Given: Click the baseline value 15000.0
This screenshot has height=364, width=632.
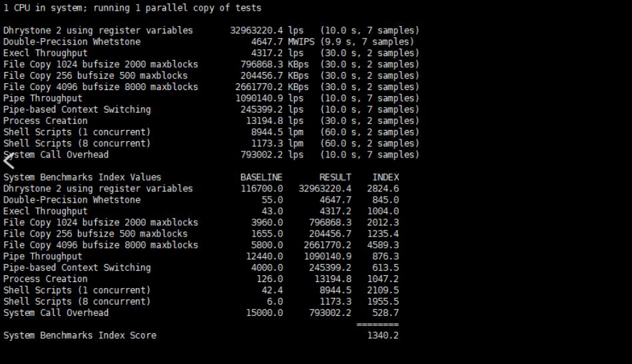Looking at the screenshot, I should [x=265, y=313].
